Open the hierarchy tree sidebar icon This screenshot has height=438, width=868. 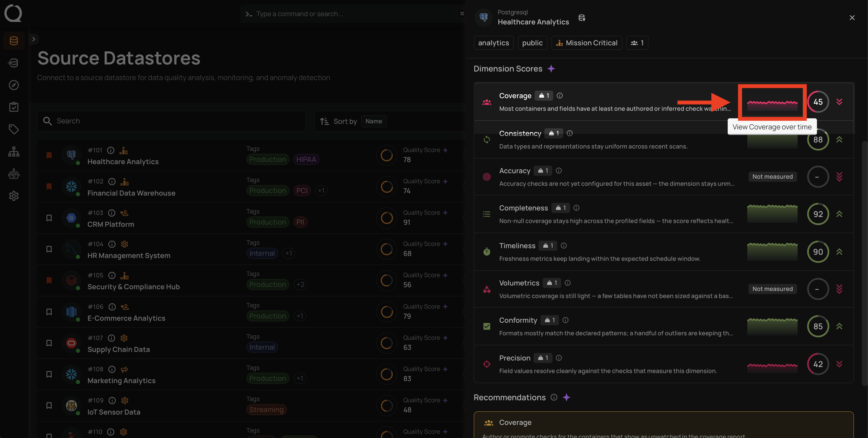pyautogui.click(x=14, y=152)
